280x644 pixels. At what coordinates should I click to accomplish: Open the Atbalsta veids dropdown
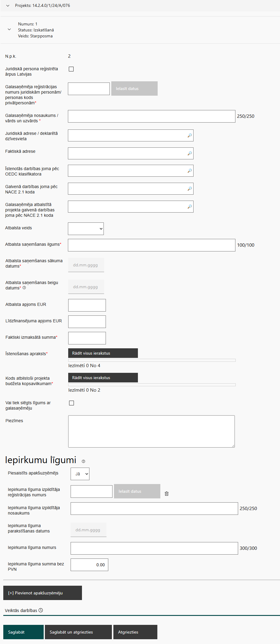pyautogui.click(x=86, y=229)
